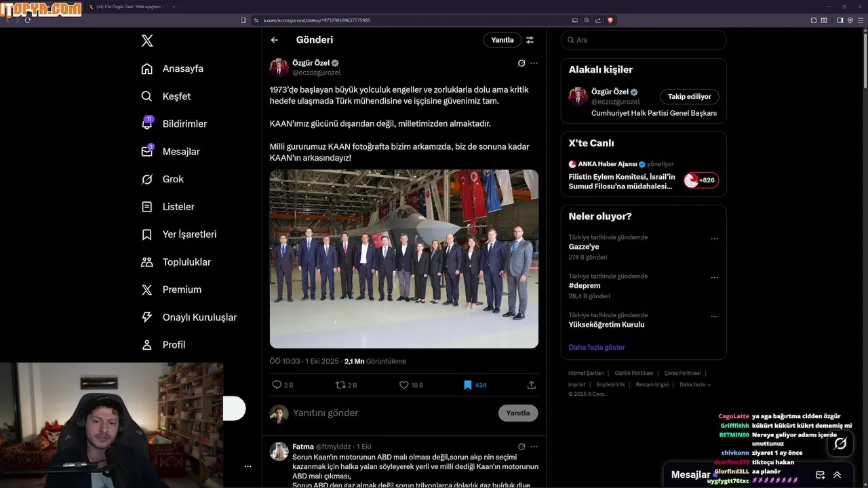This screenshot has height=488, width=868.
Task: Click Fatma's profile avatar
Action: pos(279,451)
